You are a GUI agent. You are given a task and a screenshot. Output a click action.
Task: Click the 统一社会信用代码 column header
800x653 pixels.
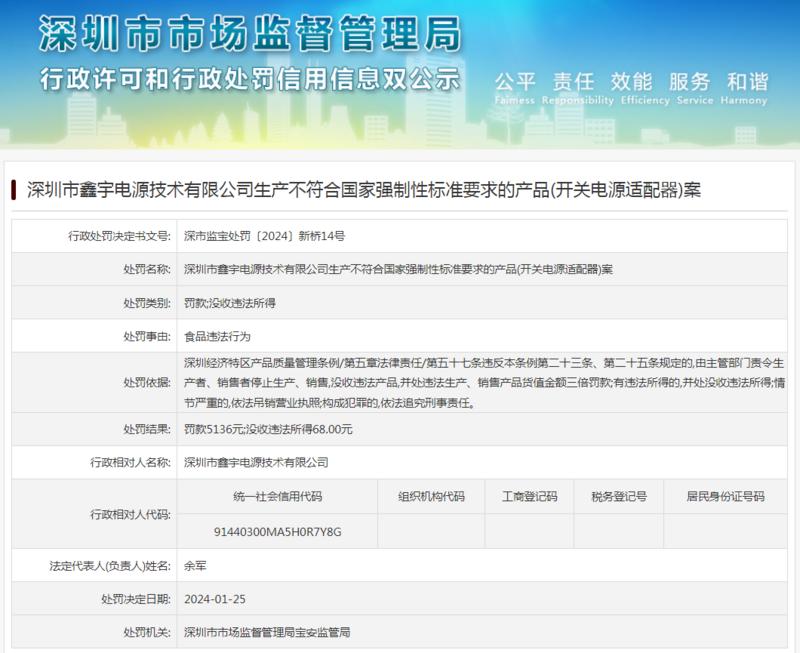[278, 496]
